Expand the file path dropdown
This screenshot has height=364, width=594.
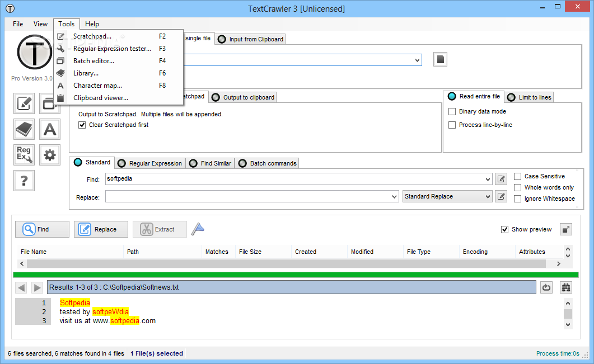click(417, 60)
